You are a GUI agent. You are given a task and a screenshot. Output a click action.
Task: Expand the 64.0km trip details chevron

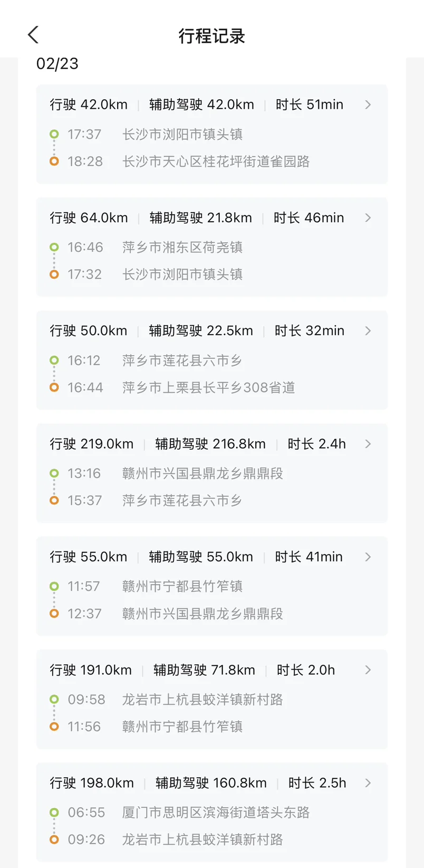(368, 218)
